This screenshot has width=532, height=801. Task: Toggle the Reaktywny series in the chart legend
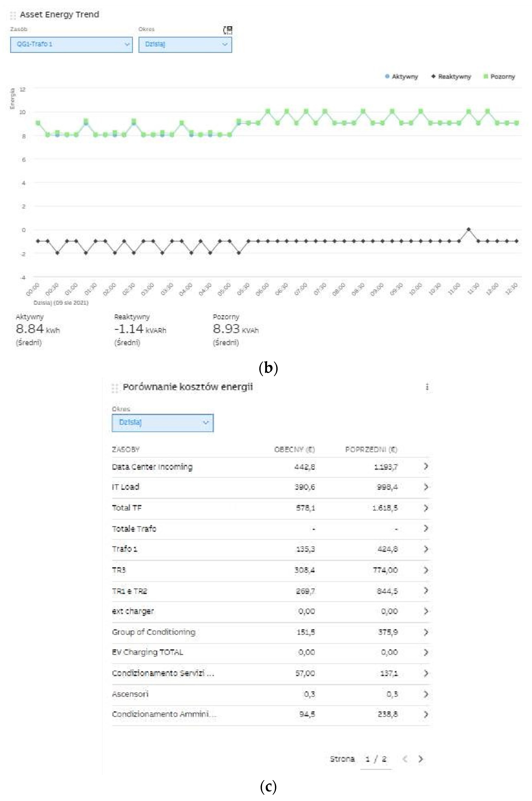451,77
